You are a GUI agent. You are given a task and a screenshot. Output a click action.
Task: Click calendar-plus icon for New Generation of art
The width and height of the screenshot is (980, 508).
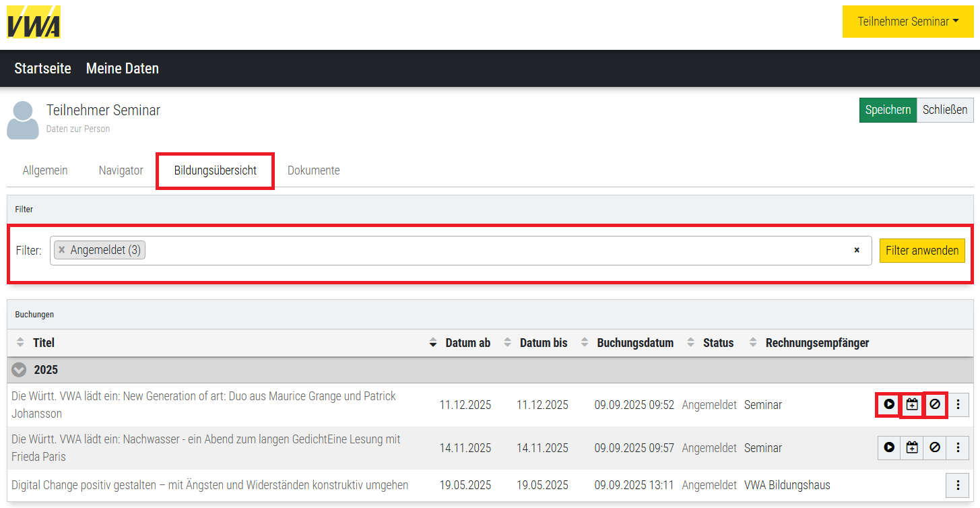tap(912, 405)
